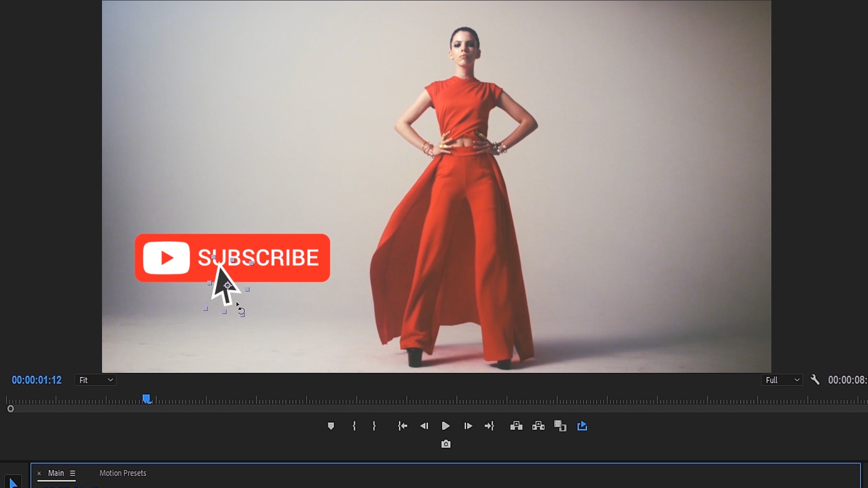Select the blue Selection tool arrow
This screenshot has width=868, height=488.
(13, 483)
